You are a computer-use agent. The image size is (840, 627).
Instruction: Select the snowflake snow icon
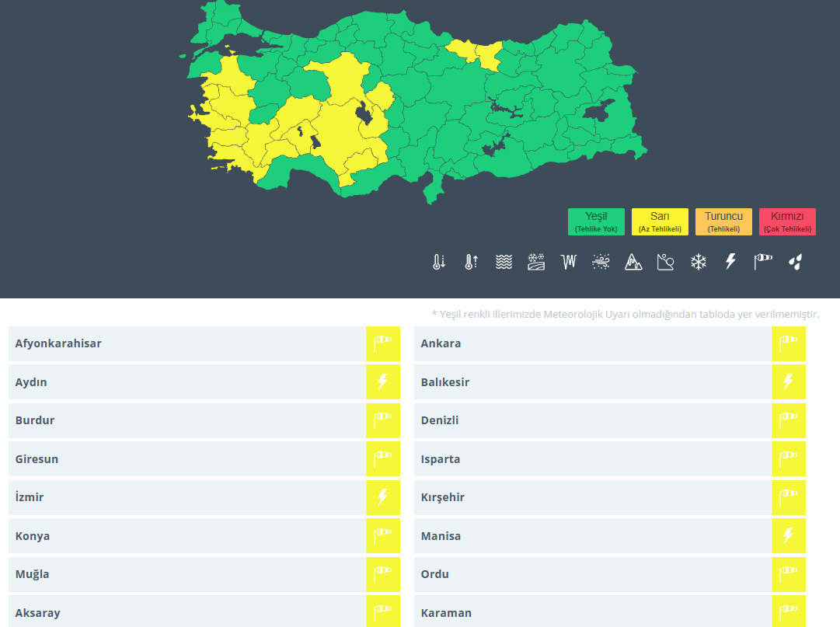click(699, 262)
